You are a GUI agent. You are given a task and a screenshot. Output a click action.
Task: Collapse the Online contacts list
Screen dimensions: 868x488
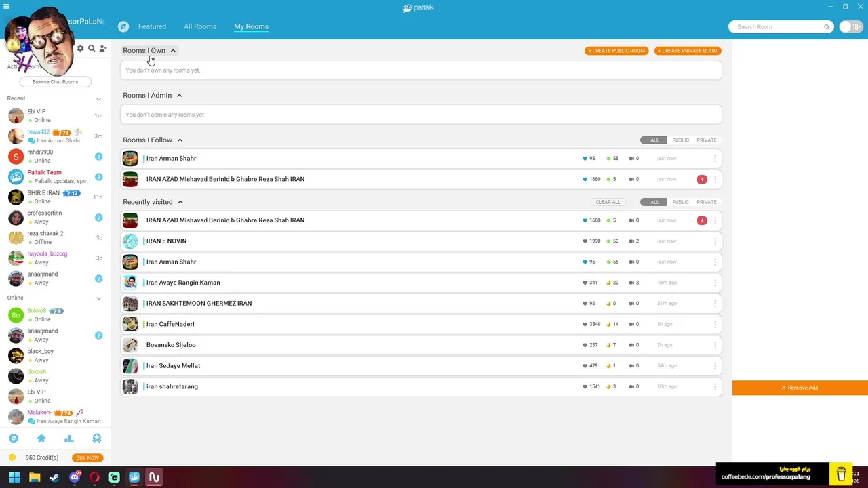coord(98,298)
